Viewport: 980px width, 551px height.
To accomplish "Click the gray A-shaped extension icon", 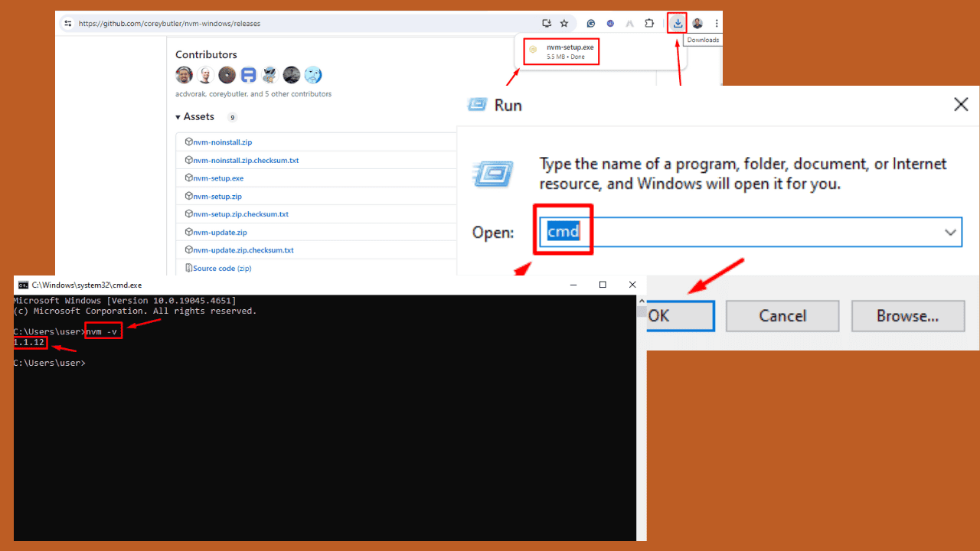I will (x=629, y=23).
